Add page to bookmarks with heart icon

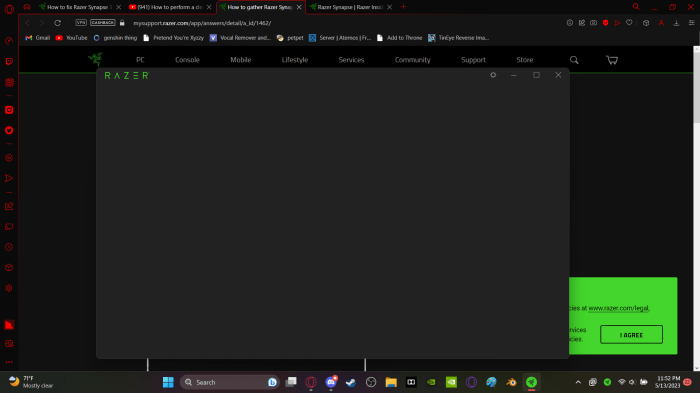pyautogui.click(x=629, y=23)
